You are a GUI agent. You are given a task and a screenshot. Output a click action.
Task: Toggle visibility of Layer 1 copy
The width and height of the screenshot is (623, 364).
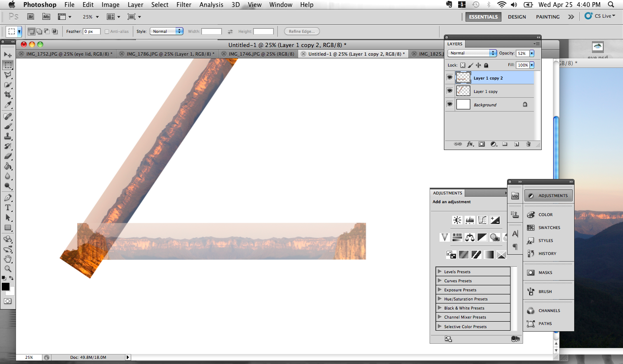[x=450, y=90]
